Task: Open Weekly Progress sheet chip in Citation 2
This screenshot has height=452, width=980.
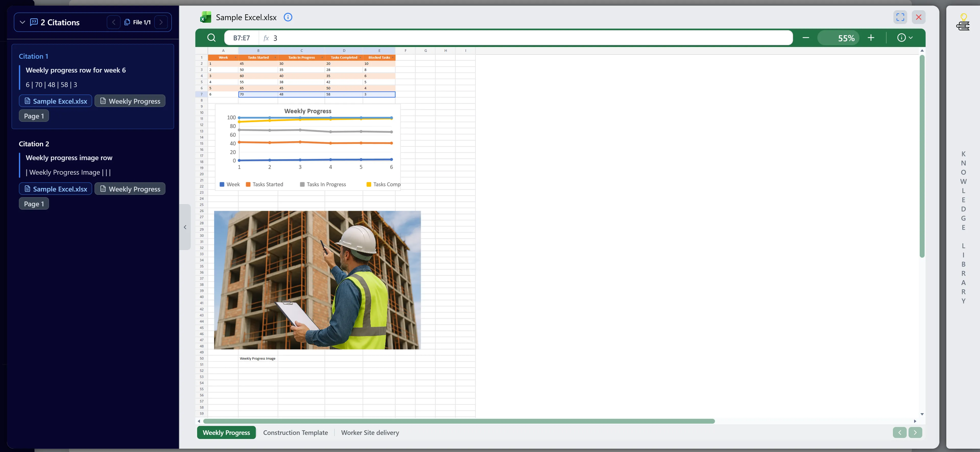Action: tap(130, 189)
